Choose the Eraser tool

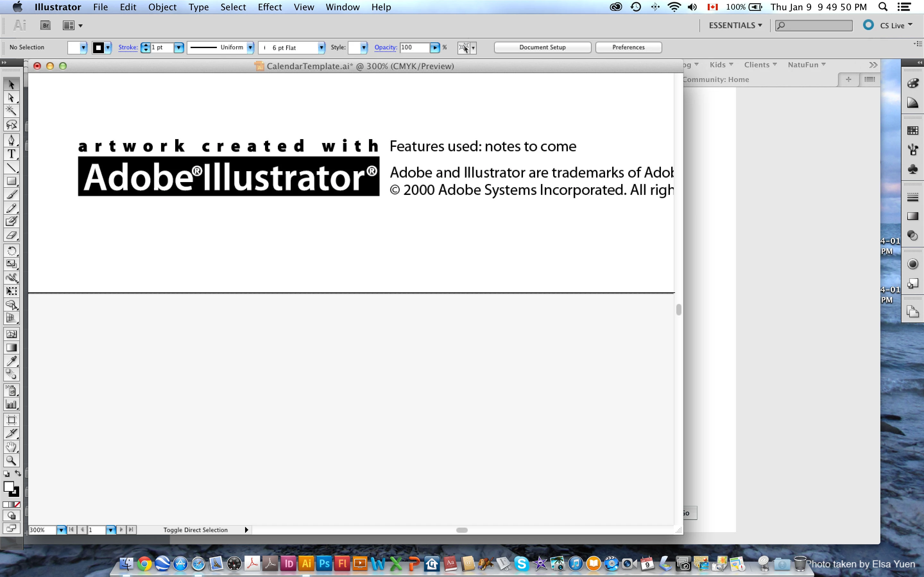(x=11, y=235)
